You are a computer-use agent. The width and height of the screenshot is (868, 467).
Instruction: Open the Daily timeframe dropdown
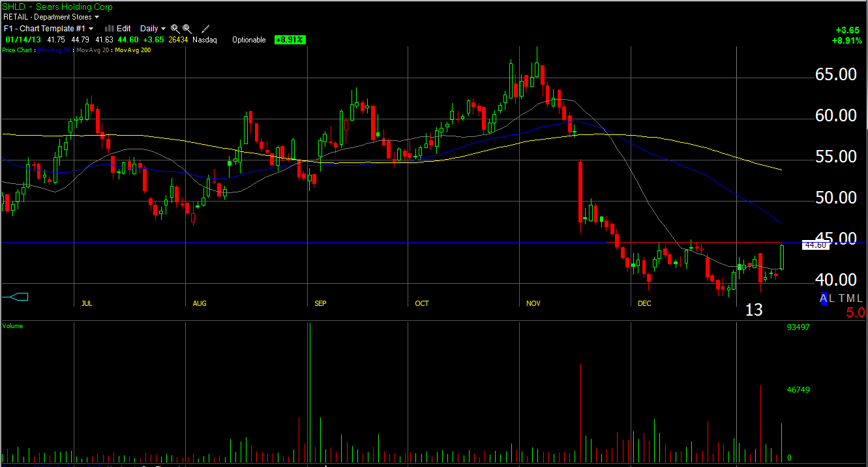153,29
